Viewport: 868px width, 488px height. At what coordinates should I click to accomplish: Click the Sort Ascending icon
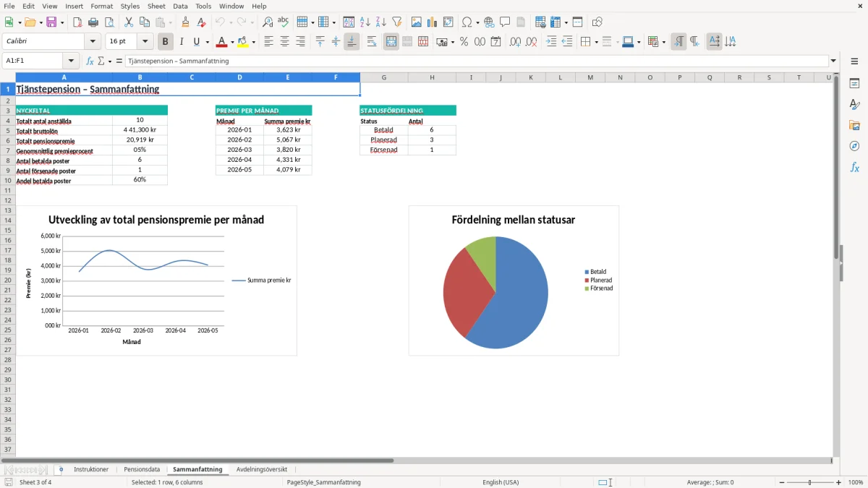365,22
